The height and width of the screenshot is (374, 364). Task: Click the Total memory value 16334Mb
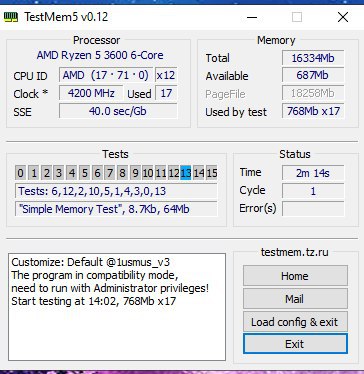click(x=313, y=58)
